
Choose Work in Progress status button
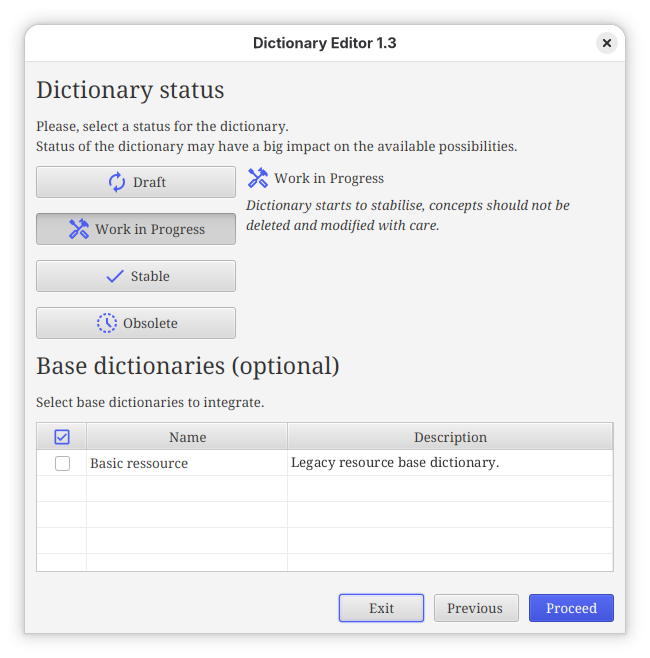[x=136, y=229]
